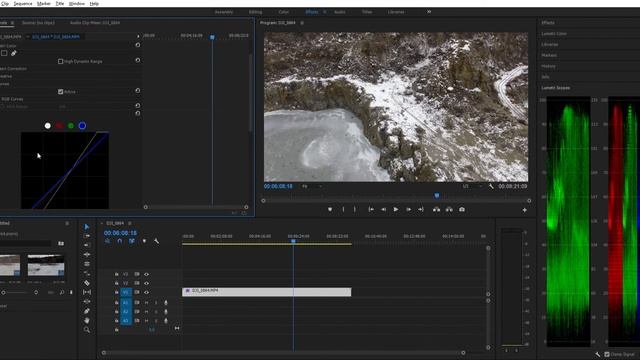Select the Hand tool
This screenshot has height=360, width=640.
pos(87,320)
